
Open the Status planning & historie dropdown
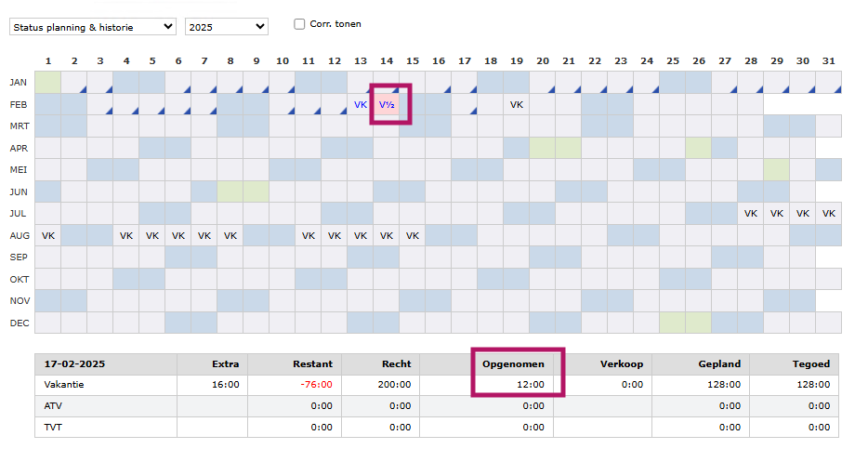[x=92, y=27]
